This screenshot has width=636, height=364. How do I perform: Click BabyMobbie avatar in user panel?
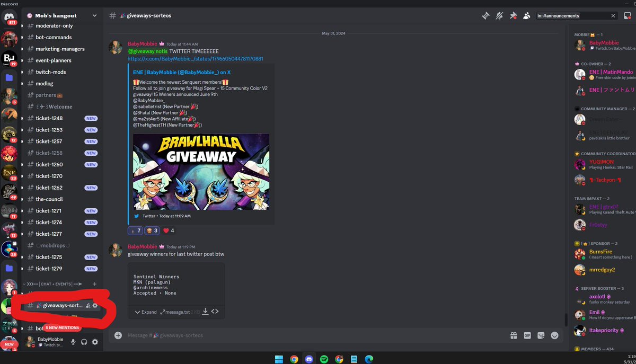coord(31,342)
